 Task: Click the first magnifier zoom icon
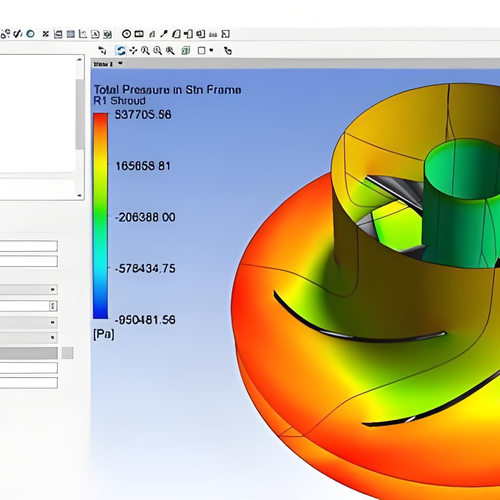pyautogui.click(x=145, y=51)
